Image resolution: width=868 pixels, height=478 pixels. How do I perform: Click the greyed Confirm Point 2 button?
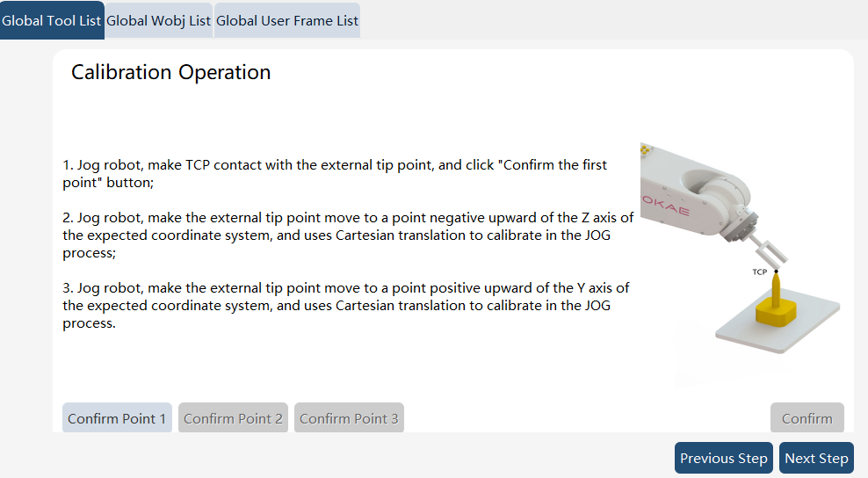(233, 418)
